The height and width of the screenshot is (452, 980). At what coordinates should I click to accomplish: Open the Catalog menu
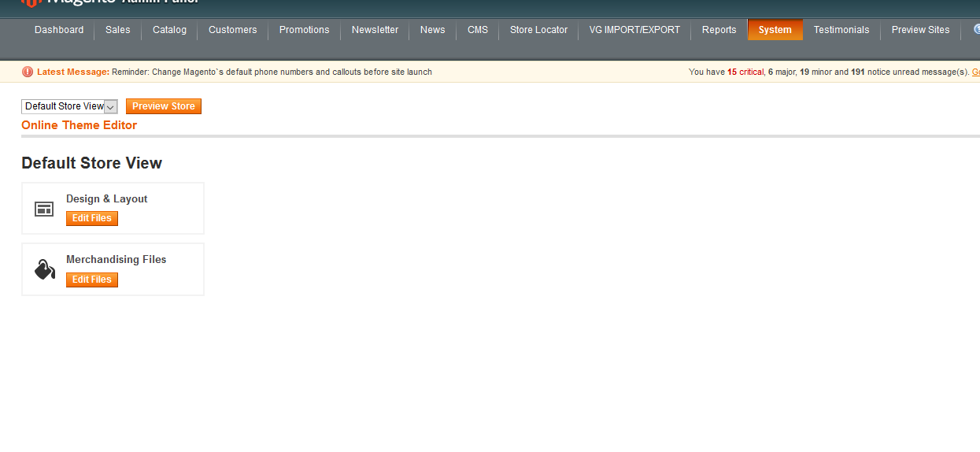tap(170, 30)
